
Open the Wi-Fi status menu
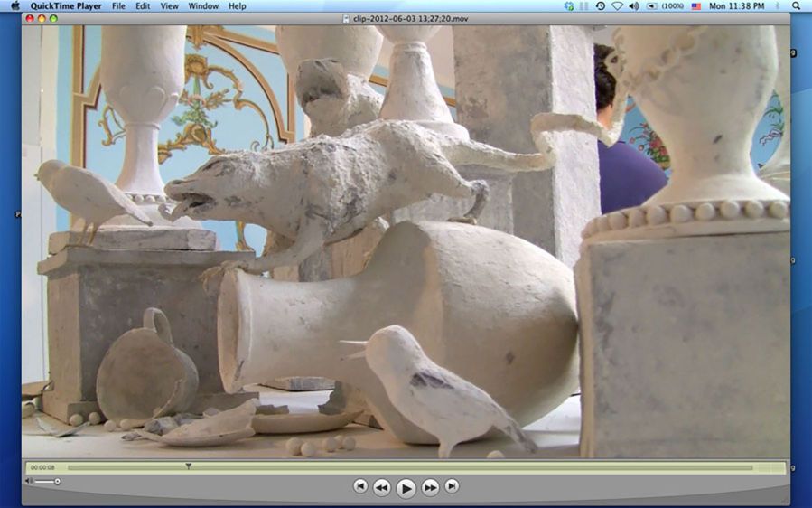pos(617,6)
